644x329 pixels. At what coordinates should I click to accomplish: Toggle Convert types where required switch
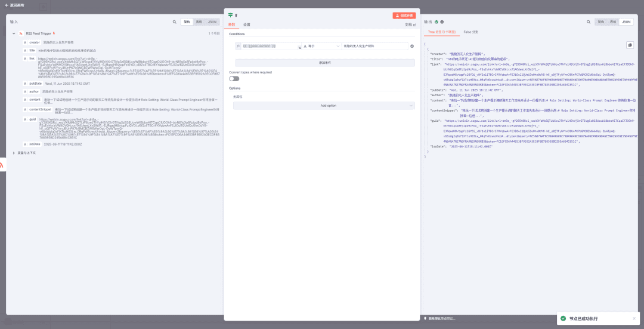click(x=234, y=79)
